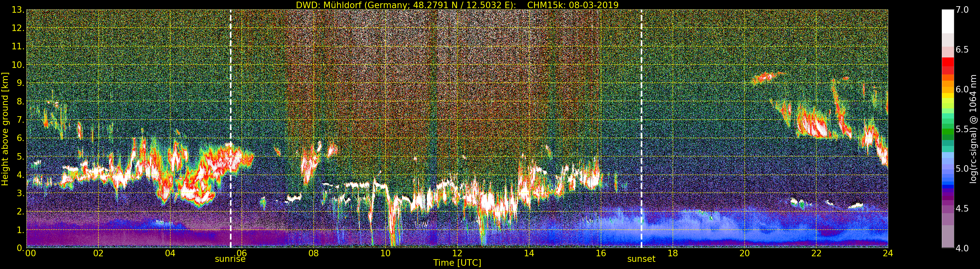Click time tick label 24

click(x=888, y=253)
